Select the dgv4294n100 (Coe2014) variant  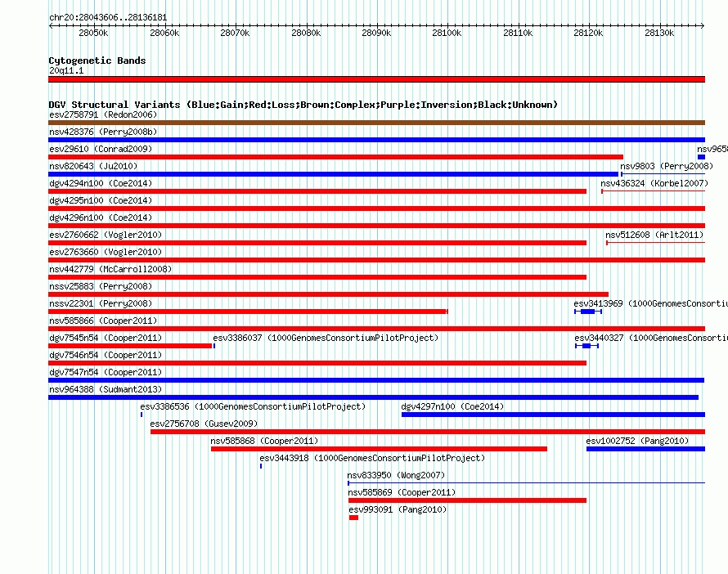317,191
